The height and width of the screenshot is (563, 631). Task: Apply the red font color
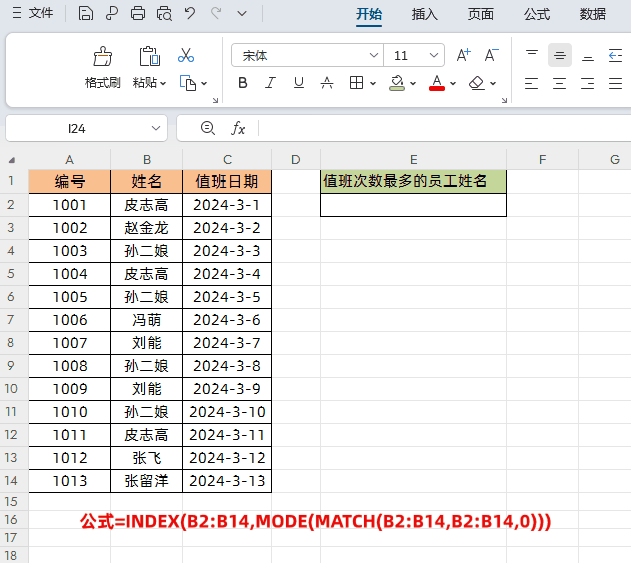tap(437, 83)
